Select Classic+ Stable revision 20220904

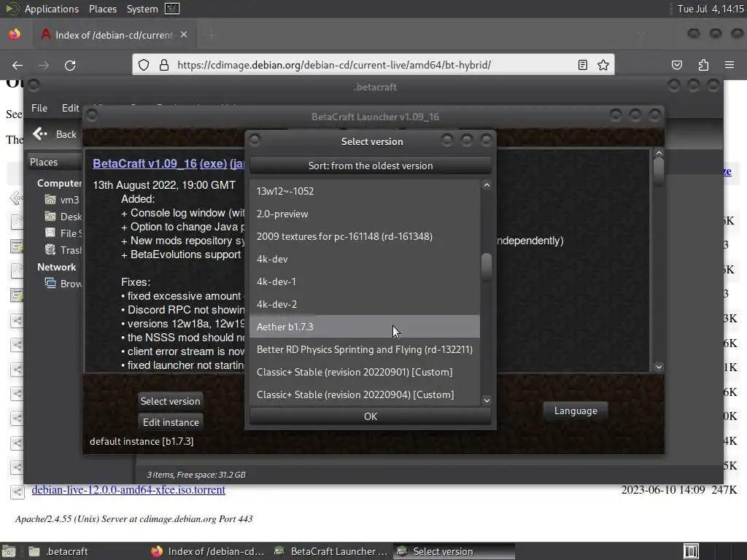[x=365, y=394]
